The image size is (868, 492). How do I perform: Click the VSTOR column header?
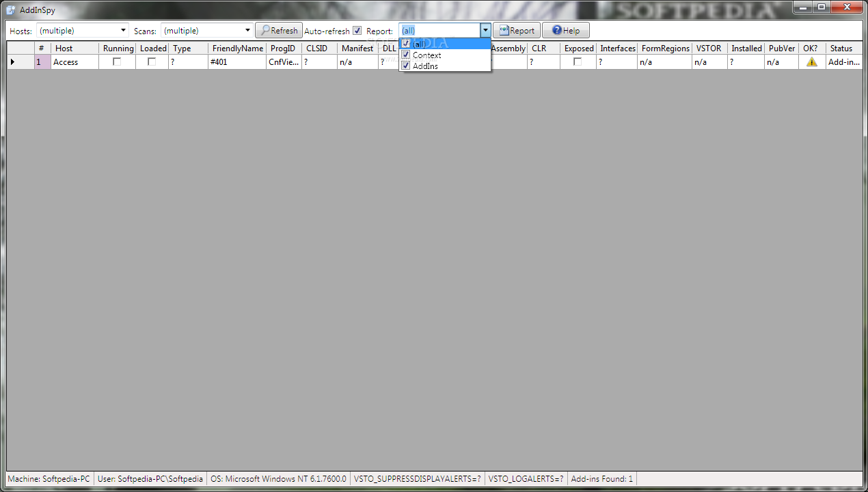click(x=709, y=49)
